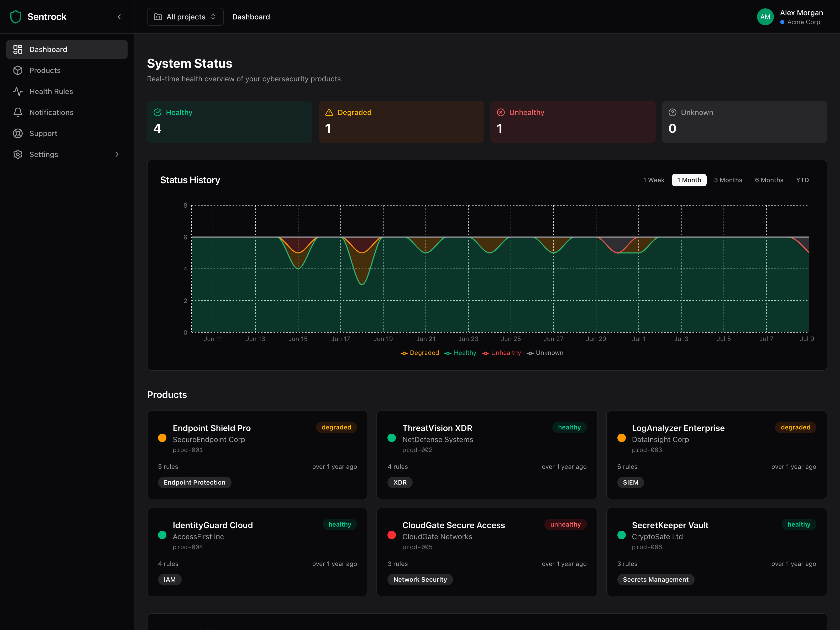Click the SIEM category tag

coord(630,482)
